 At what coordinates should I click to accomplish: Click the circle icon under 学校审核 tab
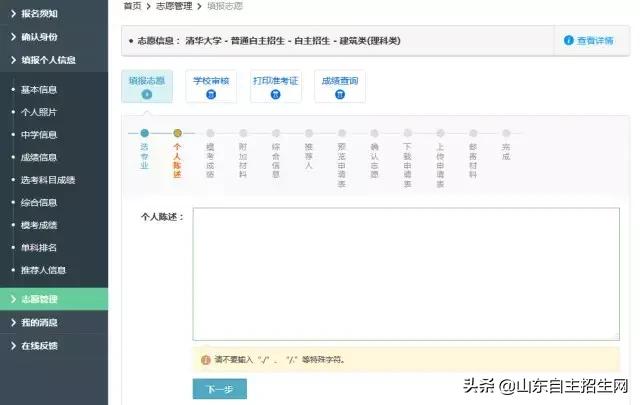click(211, 94)
